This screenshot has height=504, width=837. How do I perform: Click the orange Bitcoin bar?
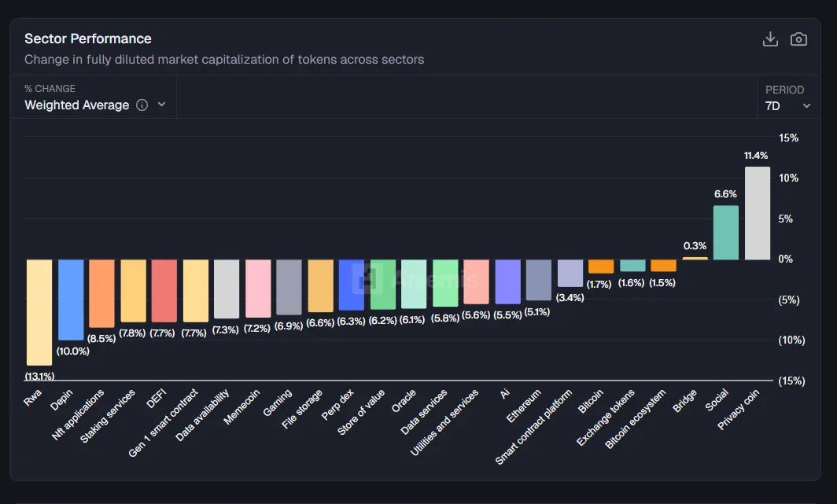coord(601,267)
